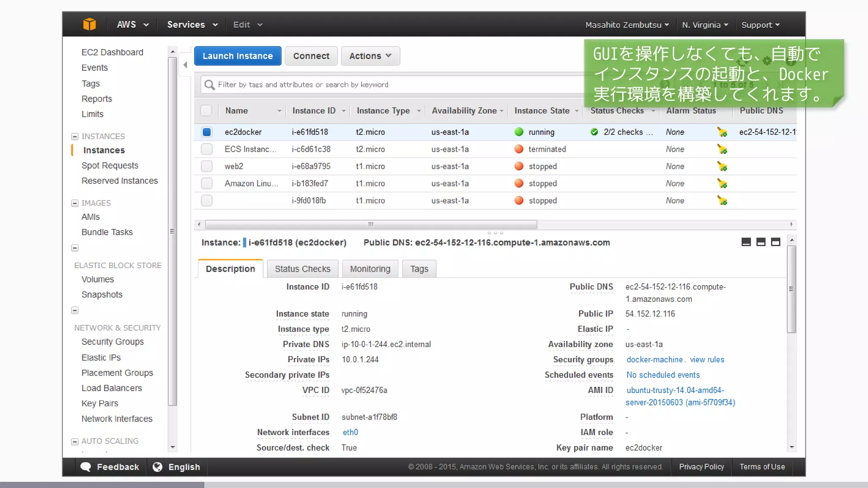Click the sidebar scroll down arrow
This screenshot has height=488, width=868.
point(172,447)
